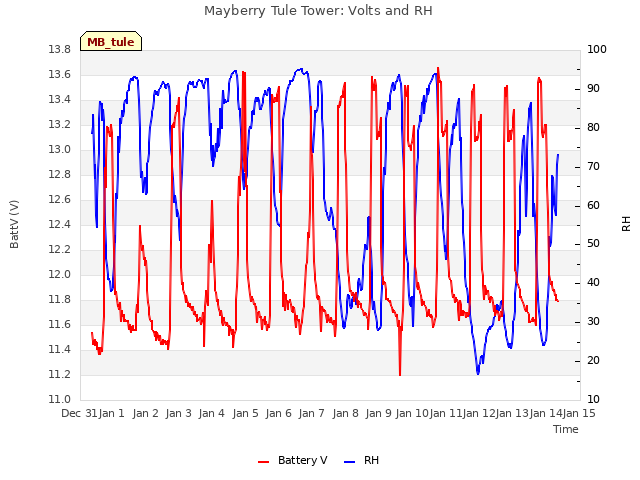
Task: Click the 90 right axis value
Action: [593, 89]
